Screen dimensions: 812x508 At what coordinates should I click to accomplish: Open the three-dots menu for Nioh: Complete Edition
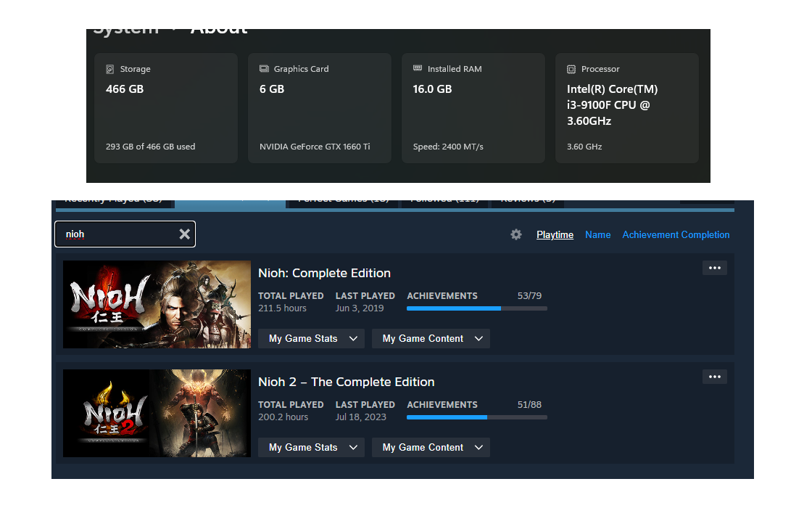pos(715,268)
